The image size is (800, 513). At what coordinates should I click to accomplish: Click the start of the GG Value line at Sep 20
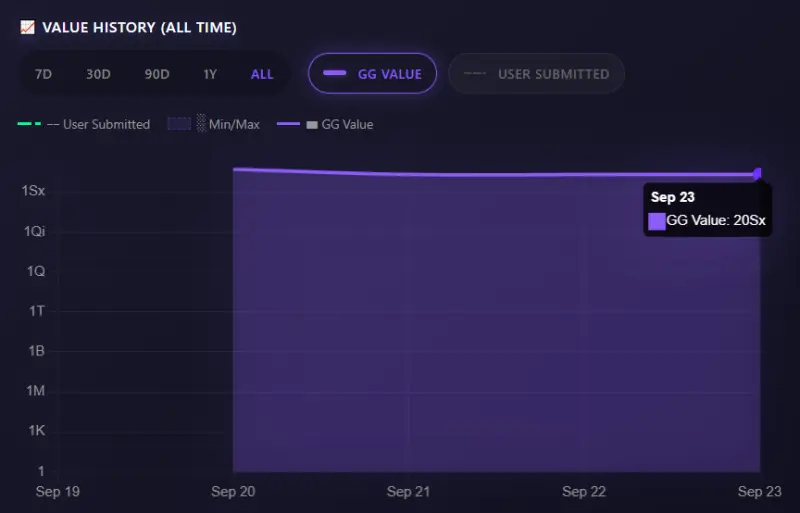point(234,169)
